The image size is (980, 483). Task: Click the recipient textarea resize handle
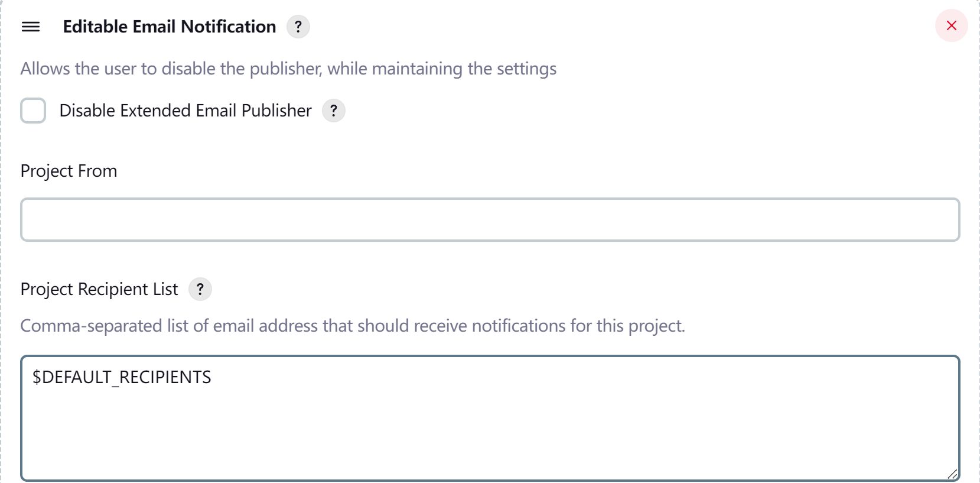pos(952,474)
